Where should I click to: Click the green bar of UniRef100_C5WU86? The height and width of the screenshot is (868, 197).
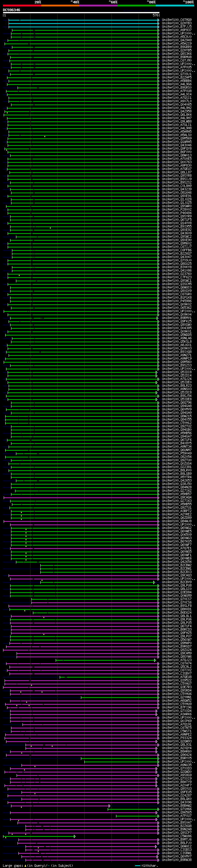(x=39, y=836)
